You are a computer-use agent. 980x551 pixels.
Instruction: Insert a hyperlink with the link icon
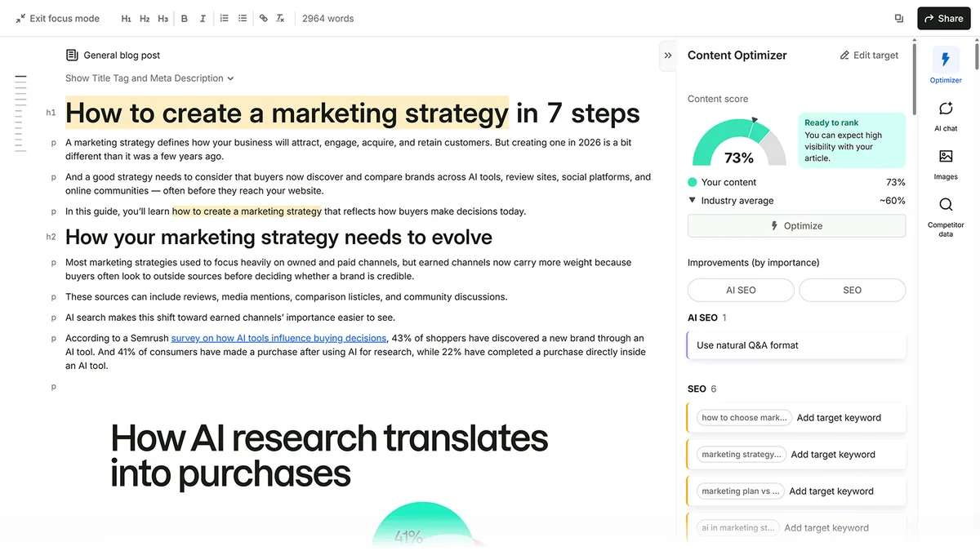pyautogui.click(x=263, y=18)
